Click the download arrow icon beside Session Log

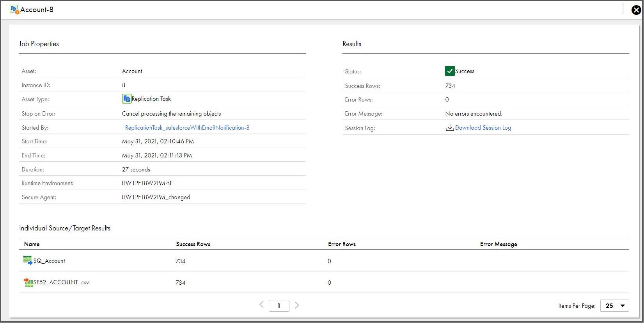point(450,128)
